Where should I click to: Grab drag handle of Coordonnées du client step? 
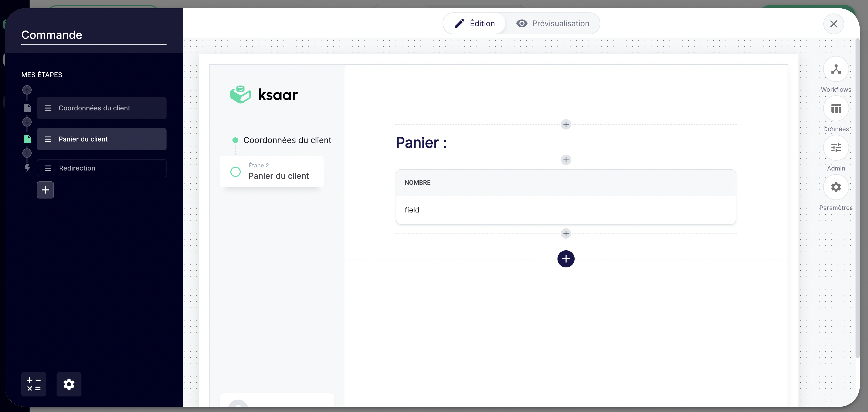tap(48, 108)
